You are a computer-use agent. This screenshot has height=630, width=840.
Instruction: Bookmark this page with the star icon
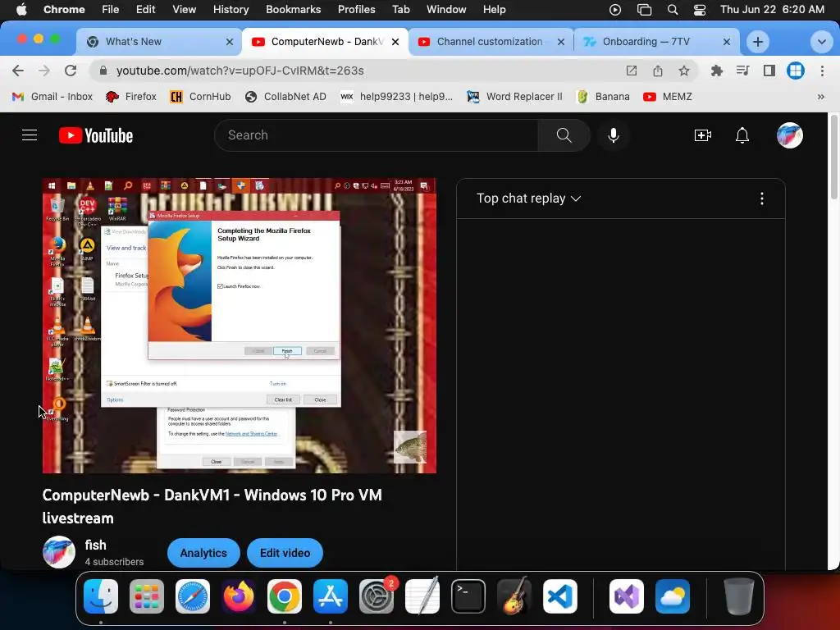(x=683, y=71)
